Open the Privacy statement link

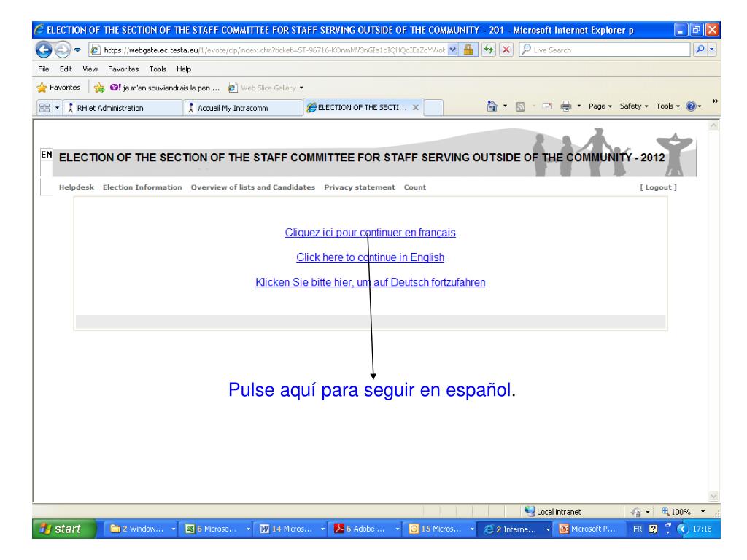click(x=360, y=187)
